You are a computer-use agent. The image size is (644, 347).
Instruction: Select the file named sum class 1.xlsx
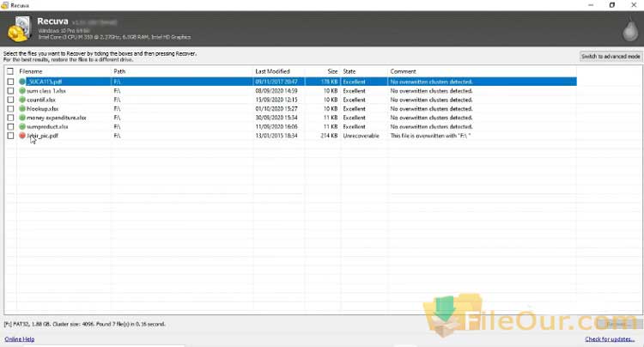coord(46,91)
